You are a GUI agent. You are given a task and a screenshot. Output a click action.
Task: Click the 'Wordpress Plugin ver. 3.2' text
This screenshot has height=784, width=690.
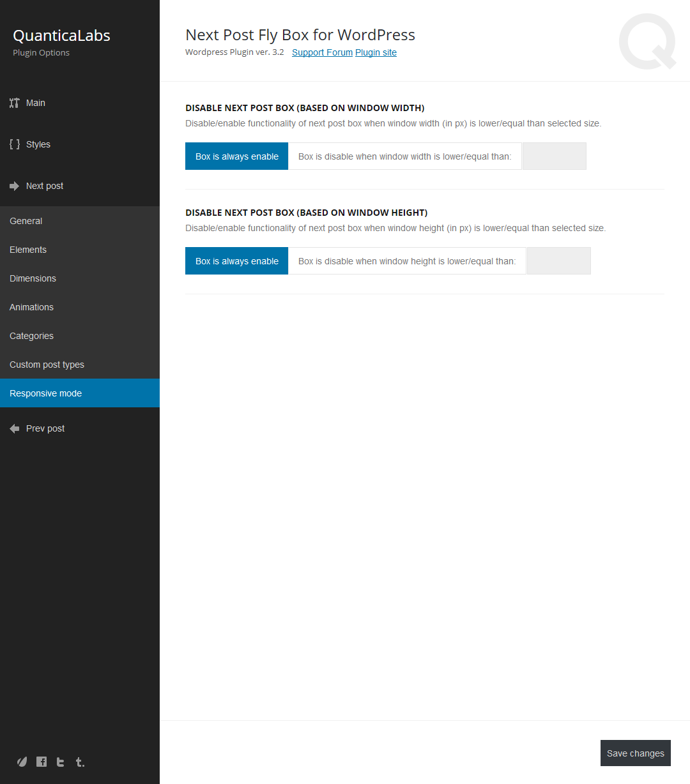point(234,52)
